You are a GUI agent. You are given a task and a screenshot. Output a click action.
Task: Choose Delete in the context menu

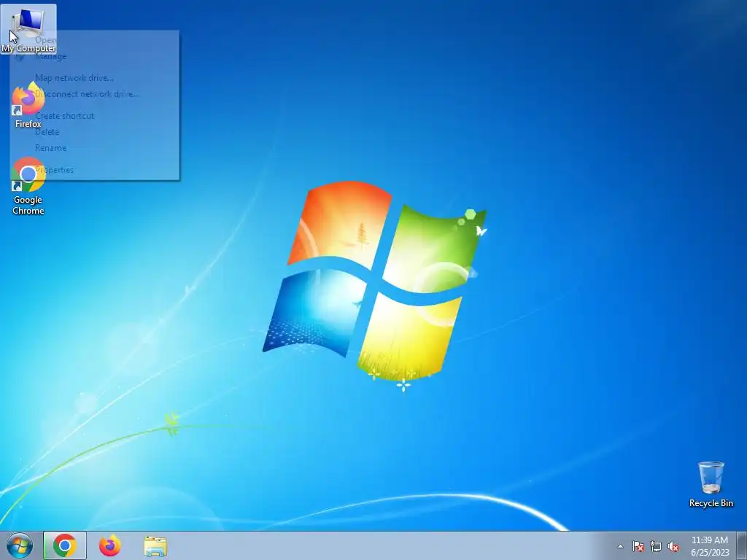pyautogui.click(x=95, y=132)
